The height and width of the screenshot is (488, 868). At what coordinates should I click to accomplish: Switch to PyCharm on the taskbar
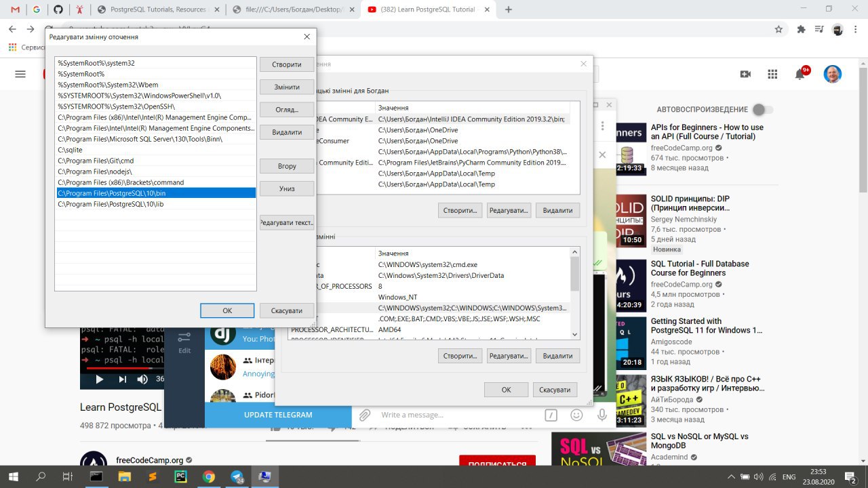180,476
